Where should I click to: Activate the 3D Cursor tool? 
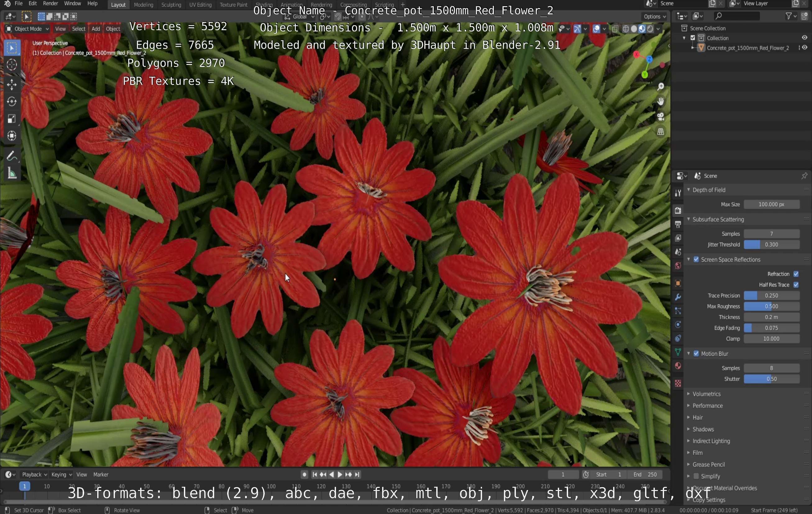[12, 64]
